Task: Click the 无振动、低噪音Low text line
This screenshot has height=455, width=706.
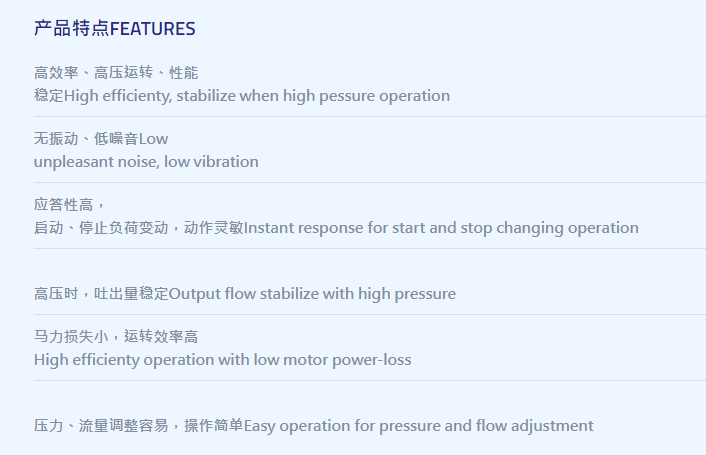Action: coord(101,139)
